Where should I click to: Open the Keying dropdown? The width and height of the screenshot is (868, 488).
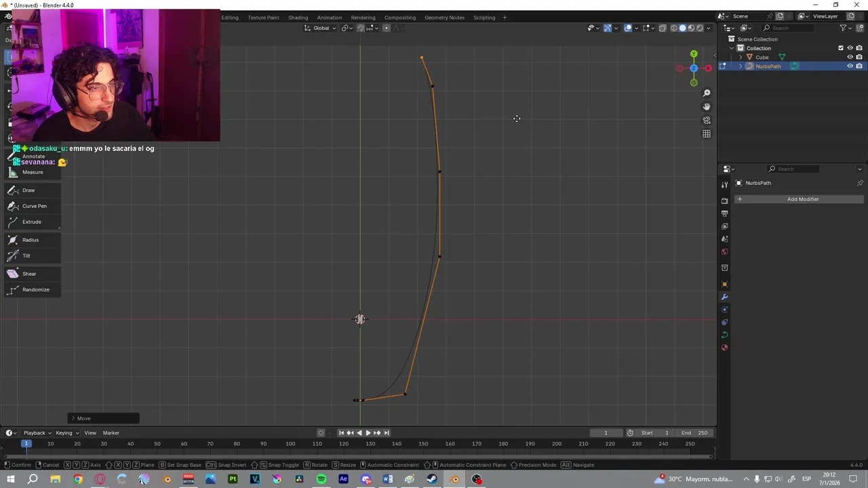click(x=66, y=433)
